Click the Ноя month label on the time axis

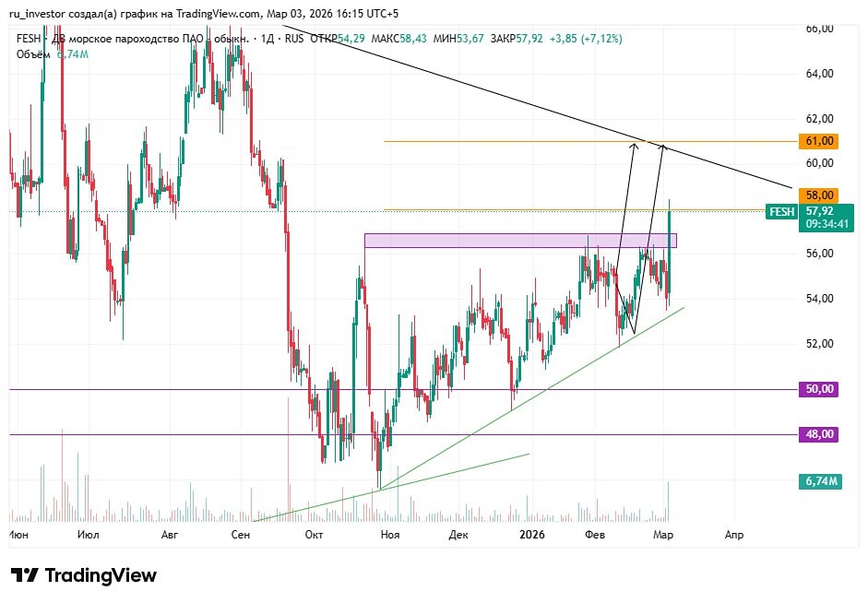tap(389, 535)
